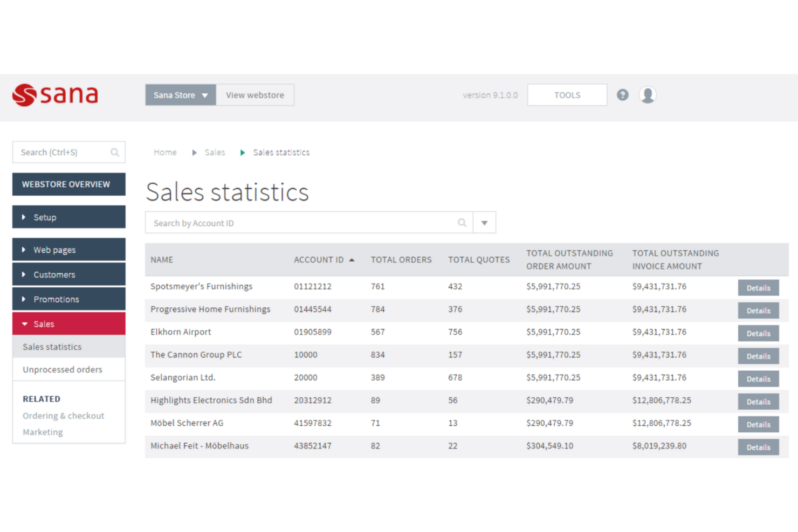The width and height of the screenshot is (798, 532).
Task: Click the name Spotsmeyer's Furnishings
Action: [201, 287]
